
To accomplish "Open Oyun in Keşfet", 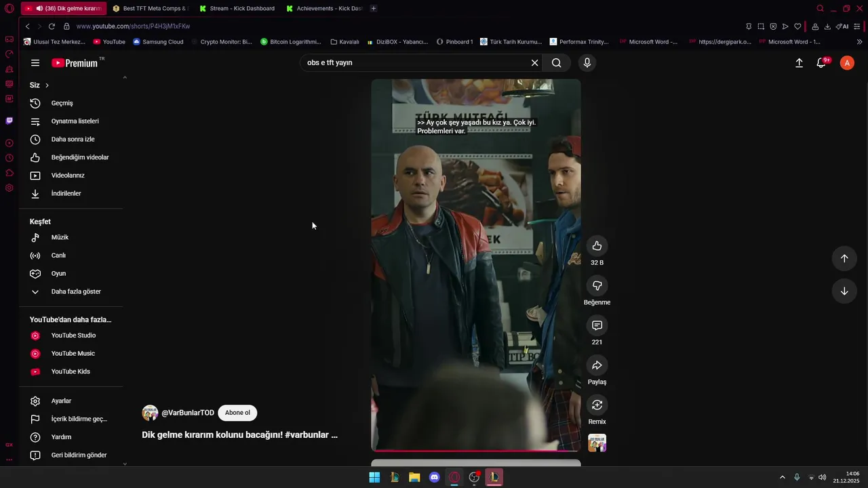I will (71, 274).
